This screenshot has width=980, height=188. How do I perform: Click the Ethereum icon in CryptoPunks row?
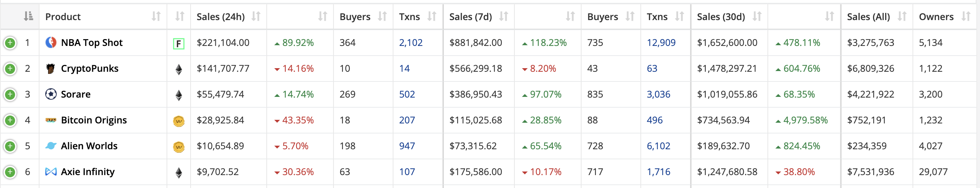[178, 69]
